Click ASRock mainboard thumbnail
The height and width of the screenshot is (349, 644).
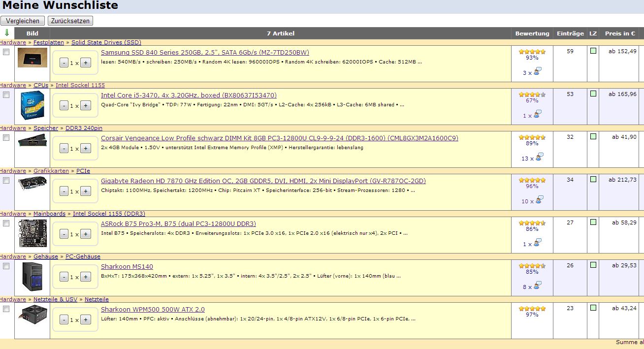(x=32, y=233)
